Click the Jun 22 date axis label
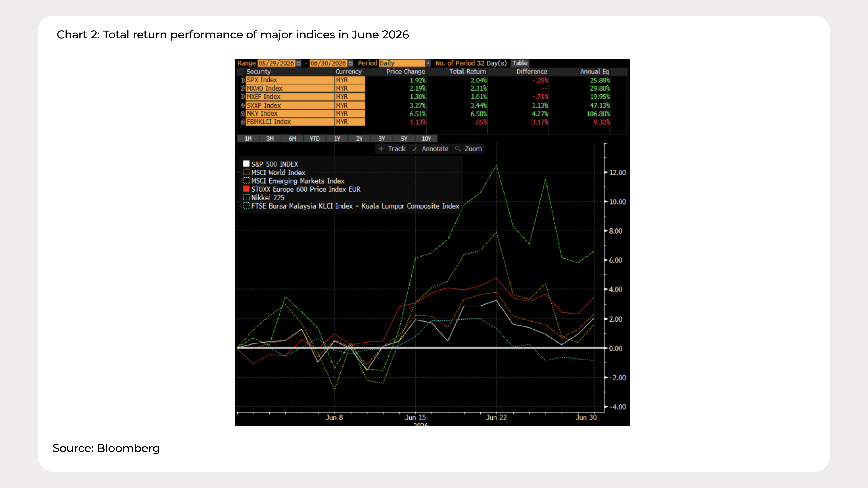Viewport: 868px width, 488px height. pos(496,418)
